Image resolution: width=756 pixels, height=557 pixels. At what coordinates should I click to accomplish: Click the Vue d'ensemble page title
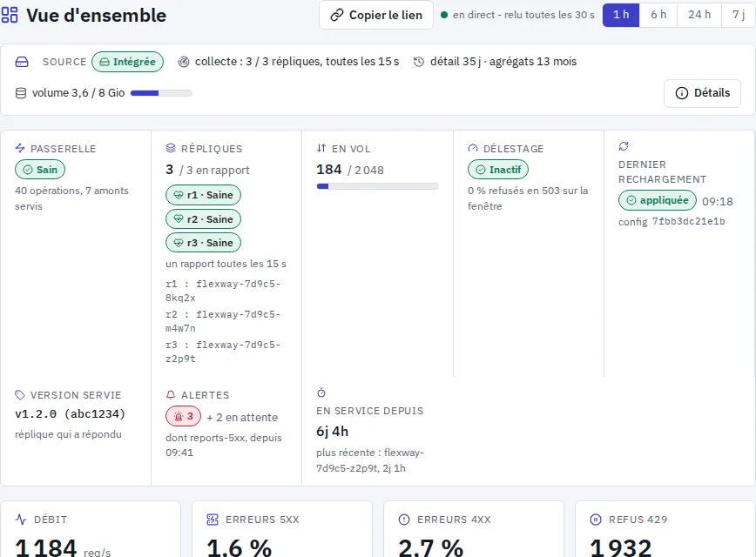point(97,16)
